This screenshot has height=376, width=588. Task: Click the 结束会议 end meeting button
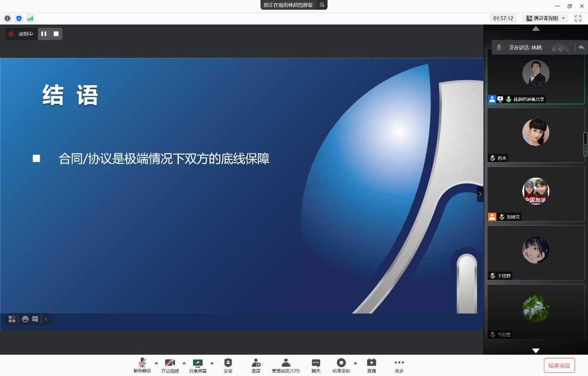tap(559, 365)
